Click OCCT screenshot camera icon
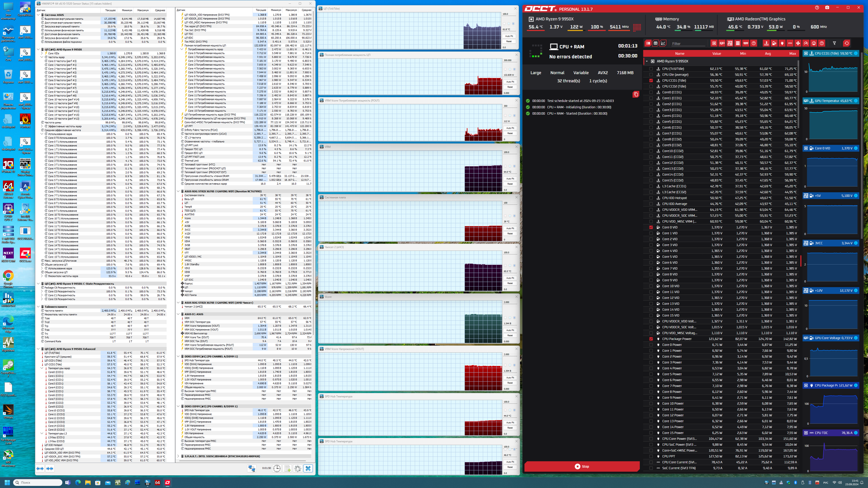The image size is (868, 488). (827, 8)
